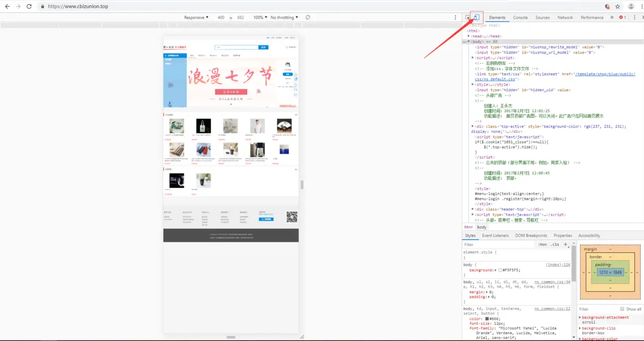Click the #666 color swatch

click(x=487, y=319)
